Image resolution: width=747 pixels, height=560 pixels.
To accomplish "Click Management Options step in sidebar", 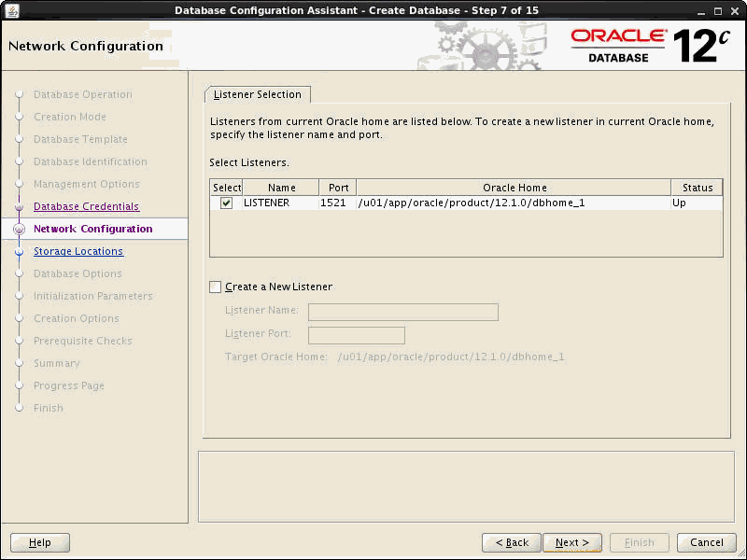I will (x=87, y=184).
